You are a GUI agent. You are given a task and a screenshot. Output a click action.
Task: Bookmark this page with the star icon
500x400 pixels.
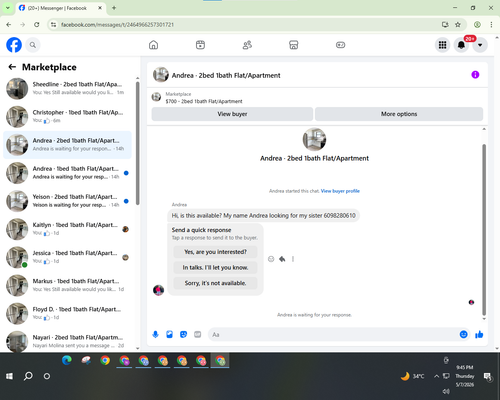pyautogui.click(x=458, y=25)
